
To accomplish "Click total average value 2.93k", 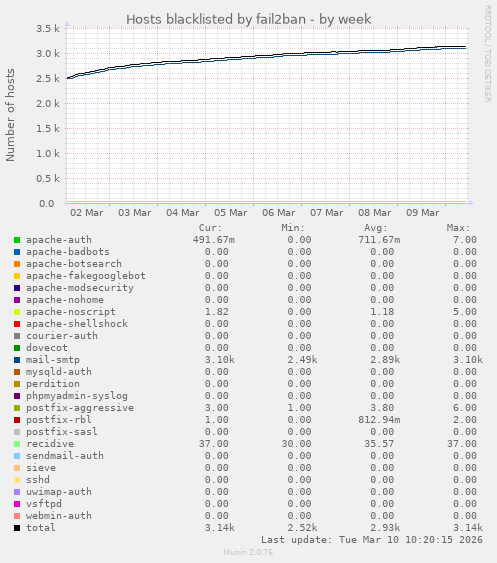I will click(x=385, y=528).
